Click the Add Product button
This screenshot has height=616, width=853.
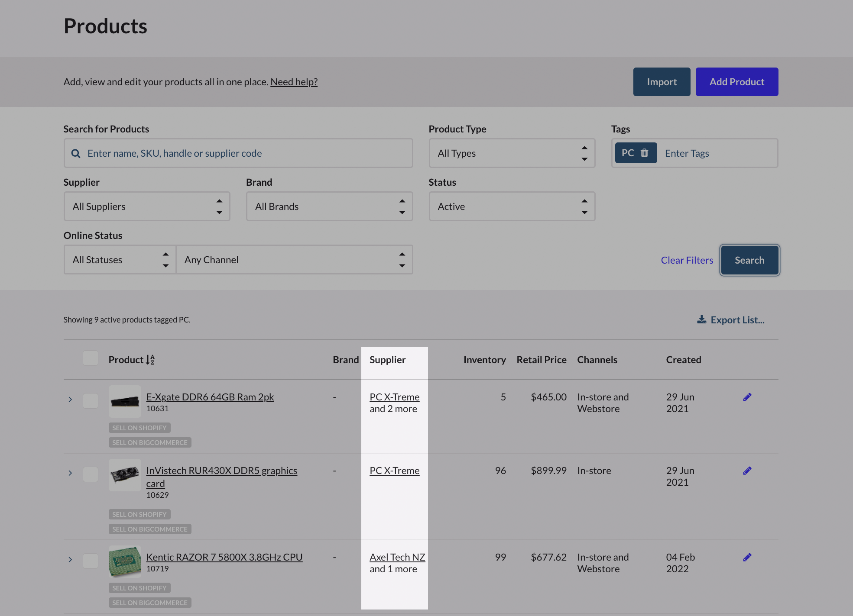(736, 82)
